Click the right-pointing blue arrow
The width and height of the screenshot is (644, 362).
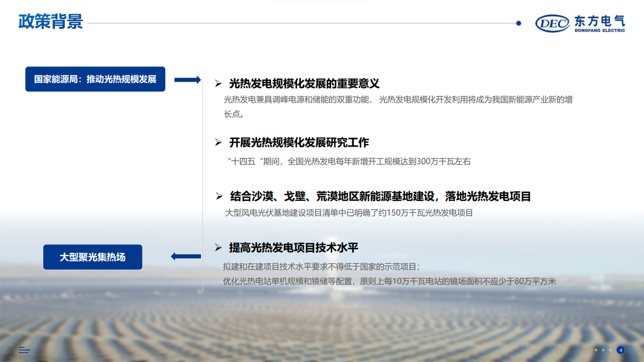[187, 80]
